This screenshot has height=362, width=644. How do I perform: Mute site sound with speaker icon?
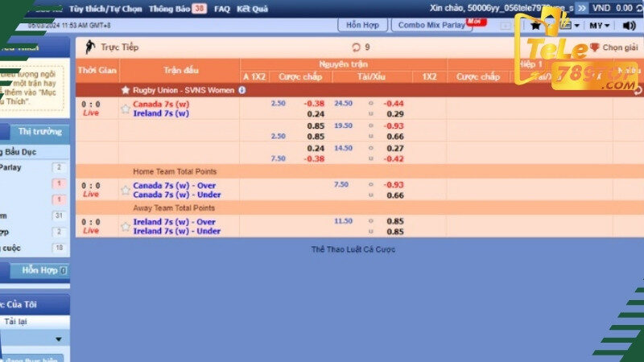click(629, 26)
